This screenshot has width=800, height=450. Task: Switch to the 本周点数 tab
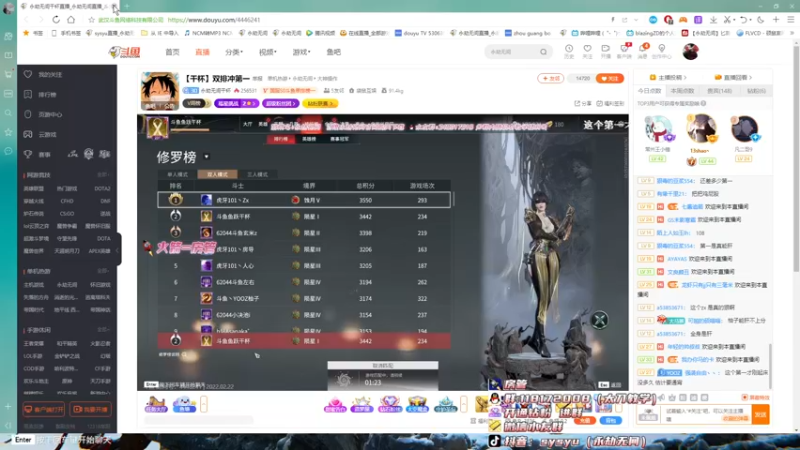coord(682,91)
